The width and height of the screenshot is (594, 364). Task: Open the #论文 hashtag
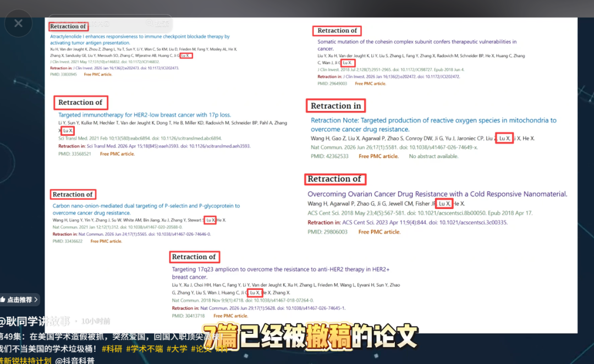pos(201,349)
